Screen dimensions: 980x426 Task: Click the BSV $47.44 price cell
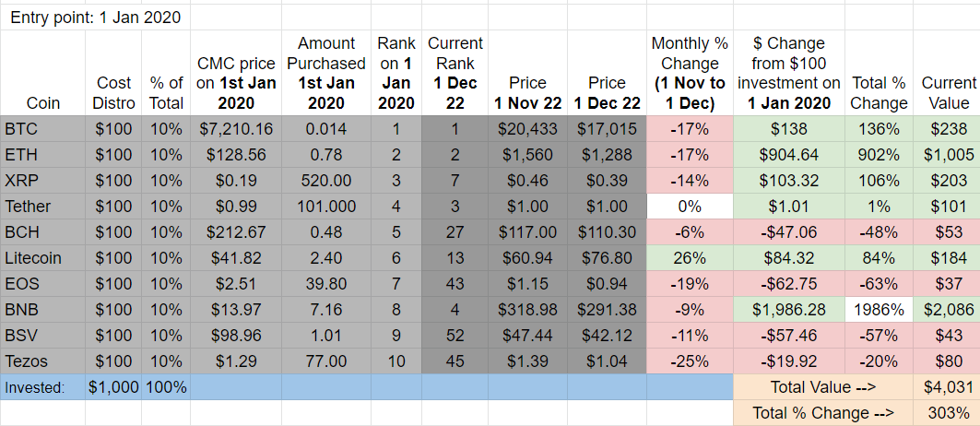[x=527, y=336]
